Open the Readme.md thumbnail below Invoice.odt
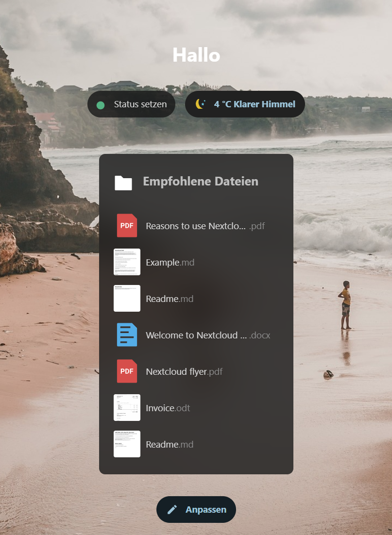Viewport: 392px width, 535px height. click(127, 444)
